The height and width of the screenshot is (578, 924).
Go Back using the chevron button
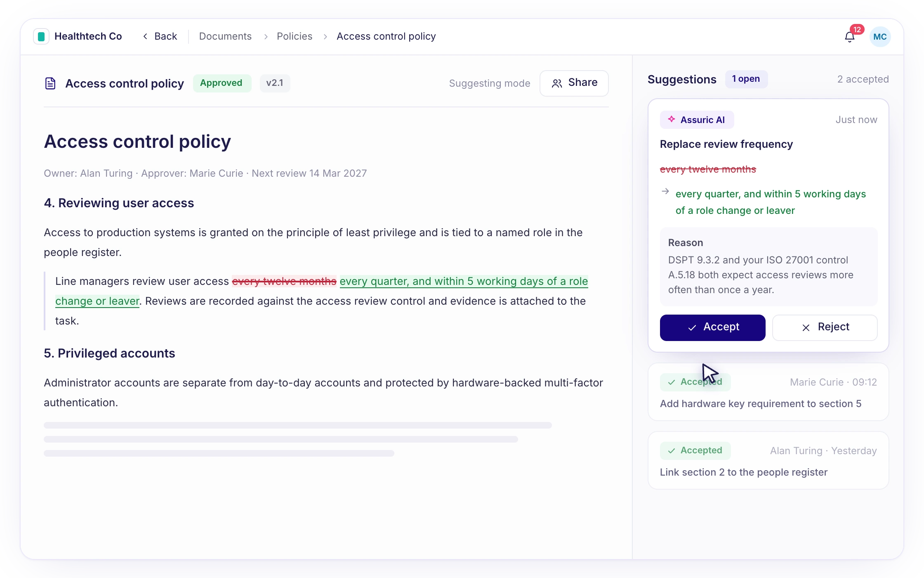(160, 36)
